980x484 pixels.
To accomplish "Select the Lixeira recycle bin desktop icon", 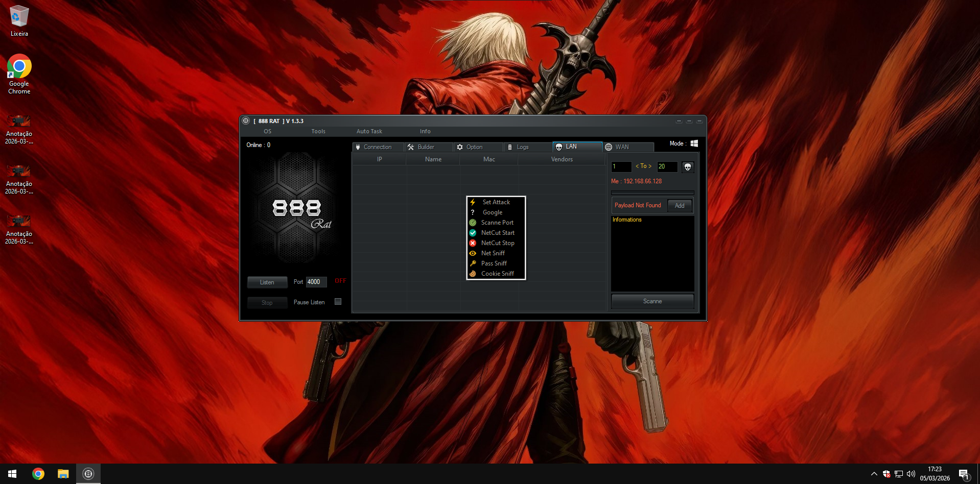I will click(x=19, y=21).
